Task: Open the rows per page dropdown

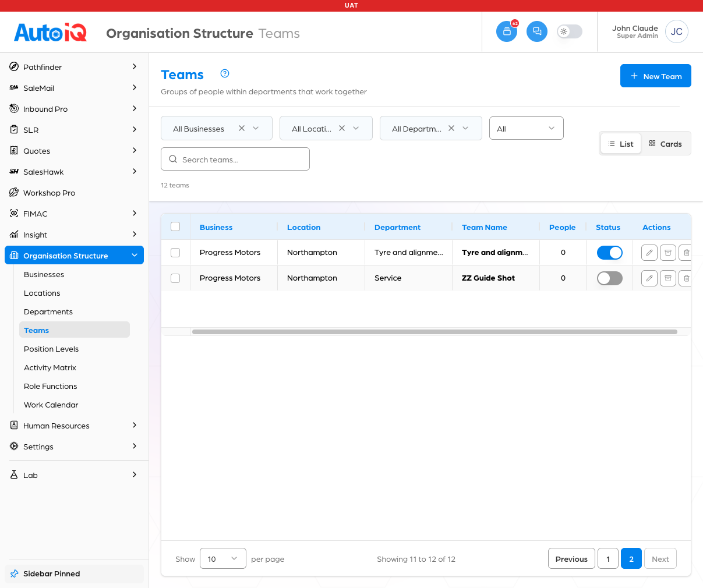Action: 223,559
